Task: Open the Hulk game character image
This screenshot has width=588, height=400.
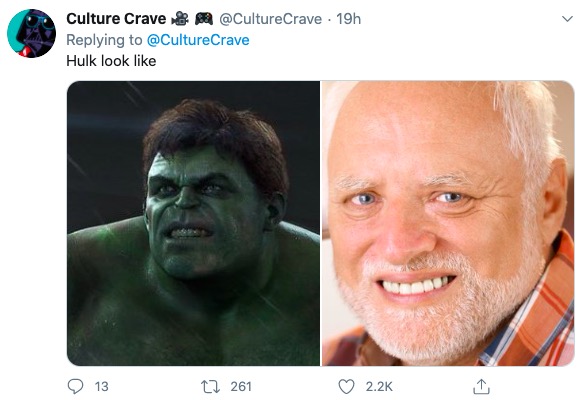Action: tap(194, 223)
